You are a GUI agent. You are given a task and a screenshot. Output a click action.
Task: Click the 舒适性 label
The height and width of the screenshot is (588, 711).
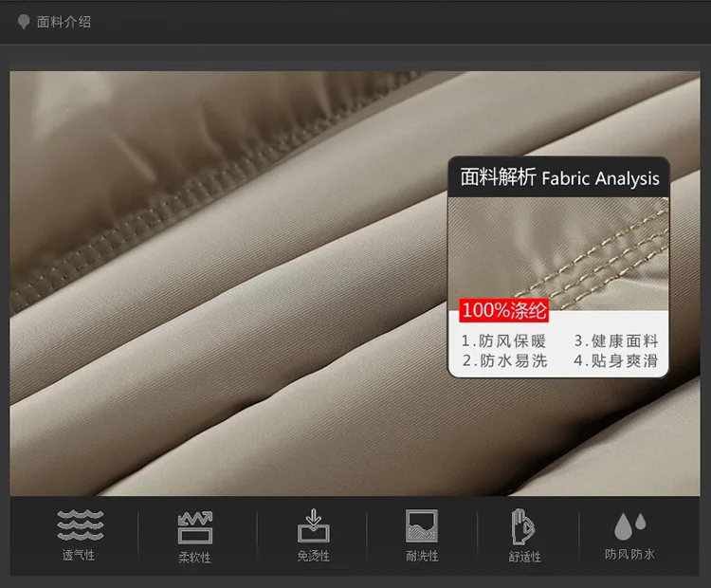point(524,557)
